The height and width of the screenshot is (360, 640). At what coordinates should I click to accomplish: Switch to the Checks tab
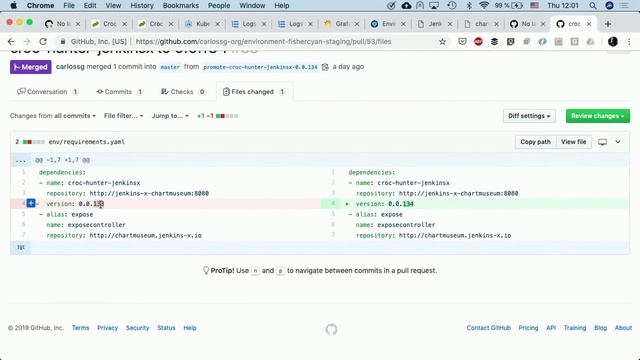183,92
